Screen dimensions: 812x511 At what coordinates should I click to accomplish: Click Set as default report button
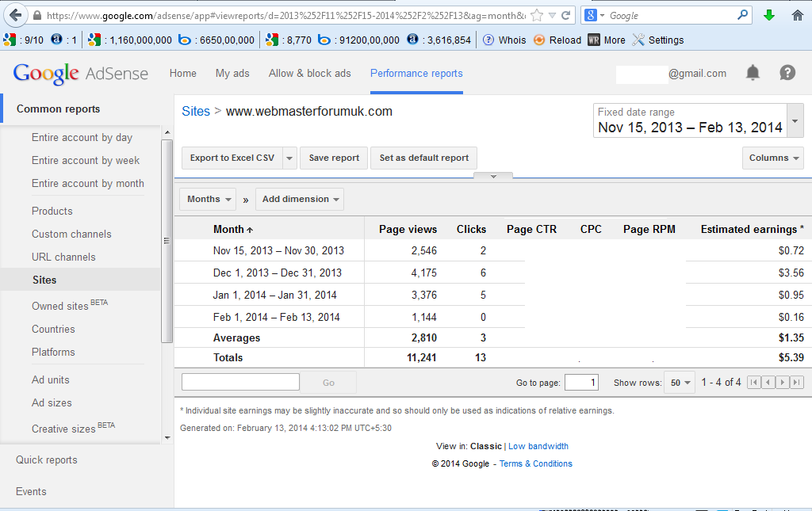(x=423, y=158)
